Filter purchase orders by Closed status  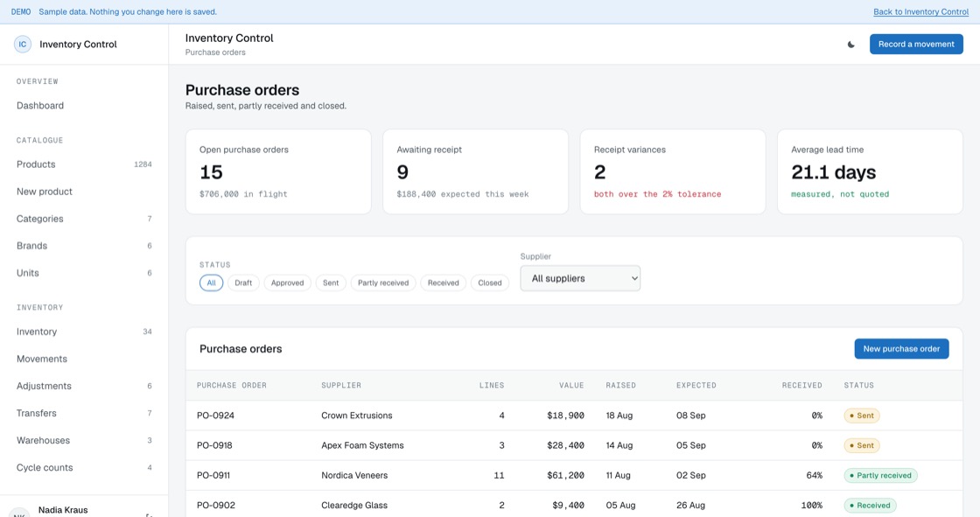(x=489, y=283)
